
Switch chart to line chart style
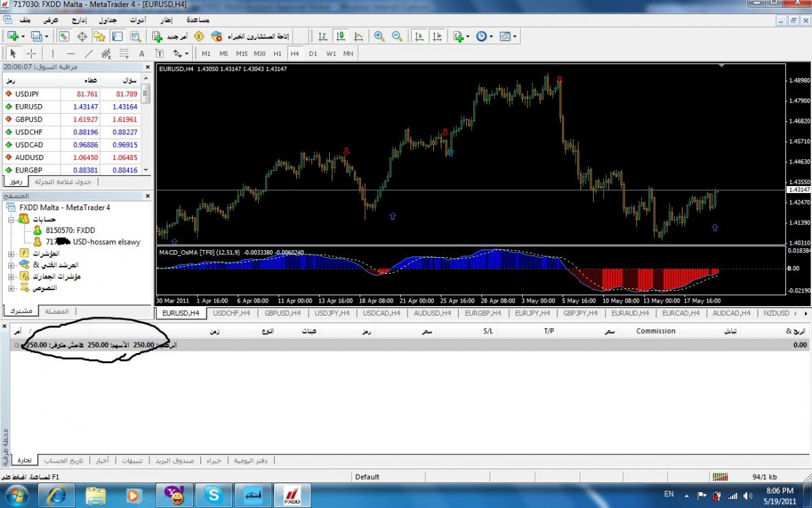pyautogui.click(x=358, y=37)
